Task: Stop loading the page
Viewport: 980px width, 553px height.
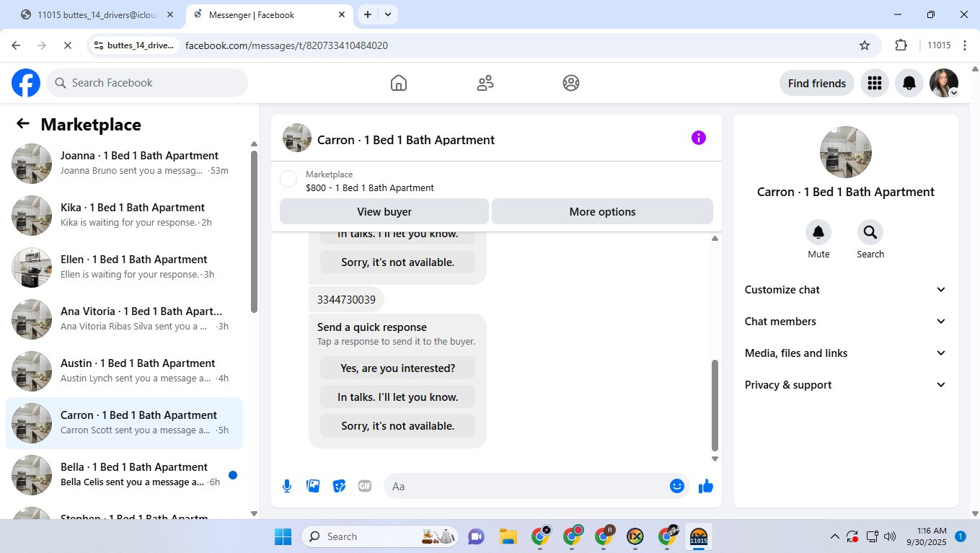Action: click(x=66, y=45)
